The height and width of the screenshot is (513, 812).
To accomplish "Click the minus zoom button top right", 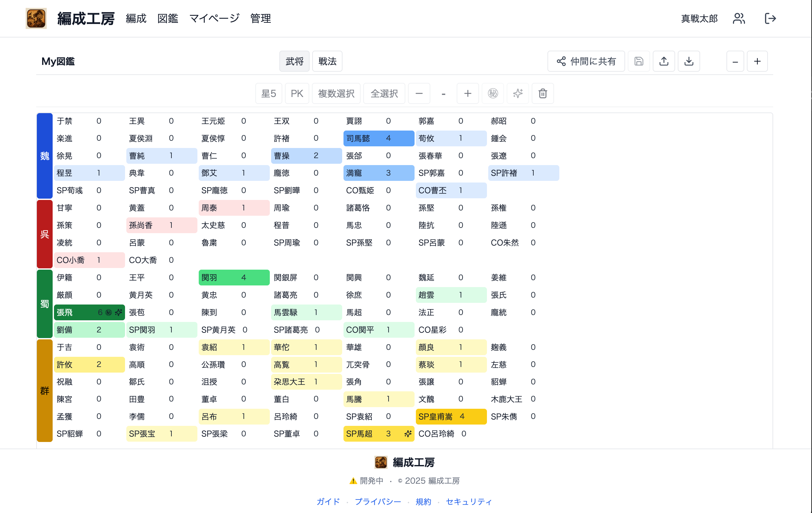I will 735,61.
